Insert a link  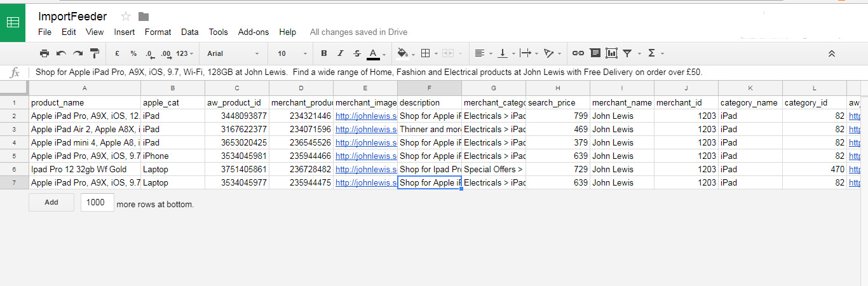578,53
